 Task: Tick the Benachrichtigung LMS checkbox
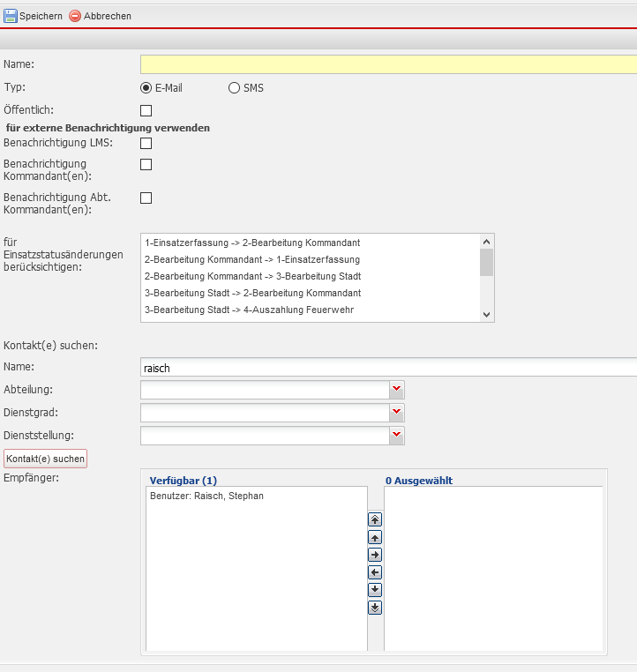tap(146, 143)
